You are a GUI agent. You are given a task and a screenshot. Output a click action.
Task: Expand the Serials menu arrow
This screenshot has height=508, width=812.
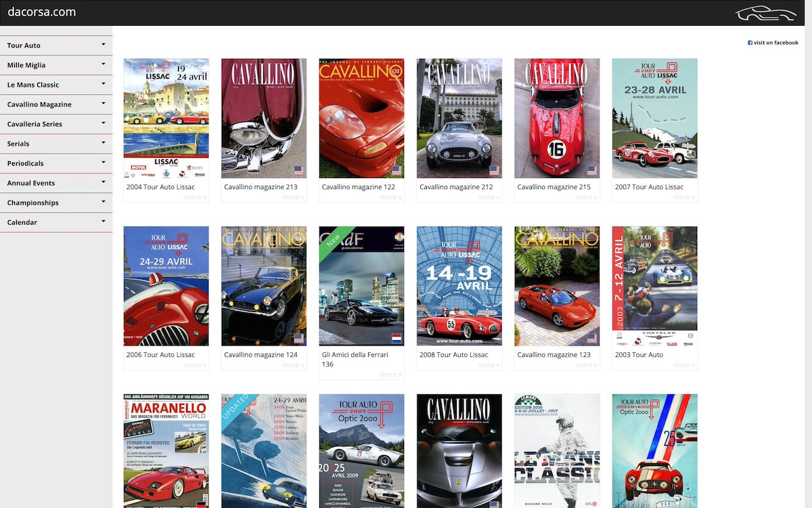pos(104,143)
